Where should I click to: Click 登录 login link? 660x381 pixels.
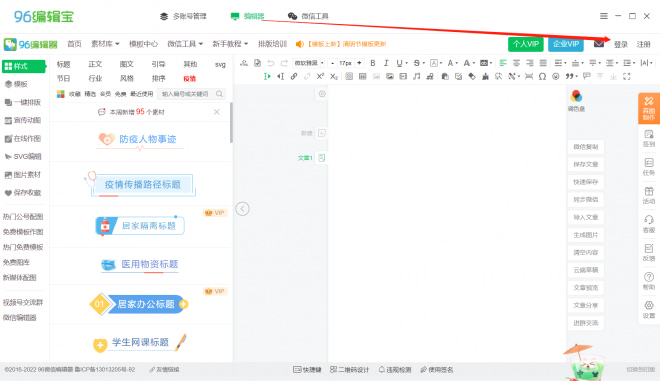pos(620,44)
